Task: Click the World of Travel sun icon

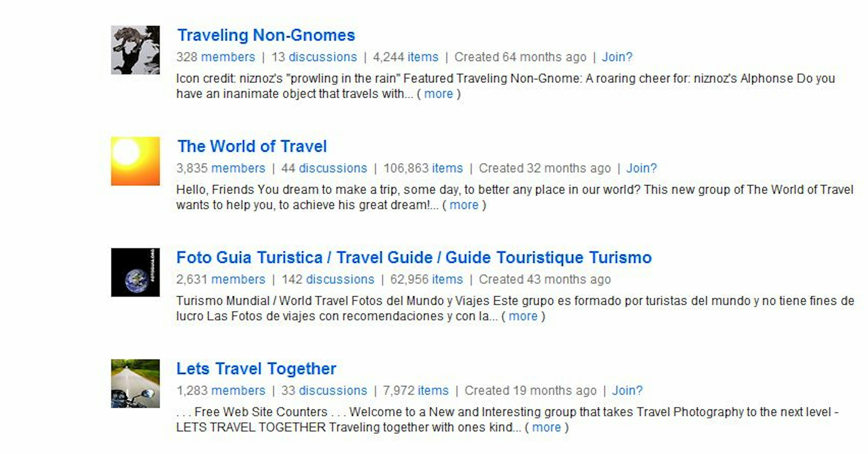Action: pyautogui.click(x=135, y=161)
